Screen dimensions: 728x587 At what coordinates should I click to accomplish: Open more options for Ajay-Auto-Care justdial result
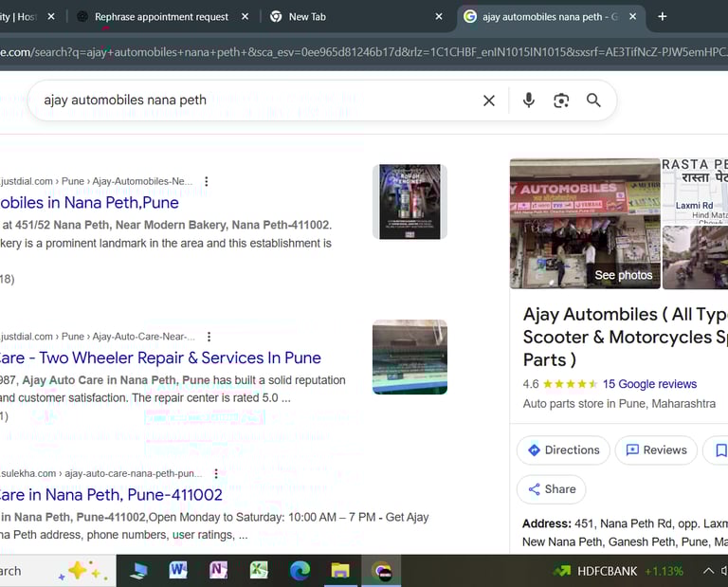tap(209, 337)
